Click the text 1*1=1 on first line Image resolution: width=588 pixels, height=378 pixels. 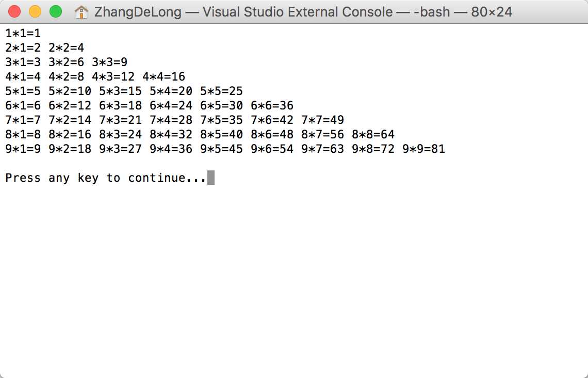pyautogui.click(x=23, y=34)
